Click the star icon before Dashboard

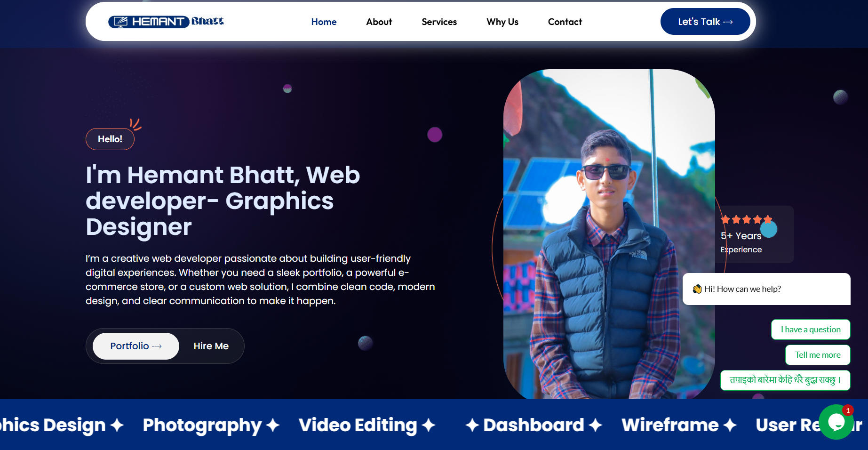click(472, 426)
